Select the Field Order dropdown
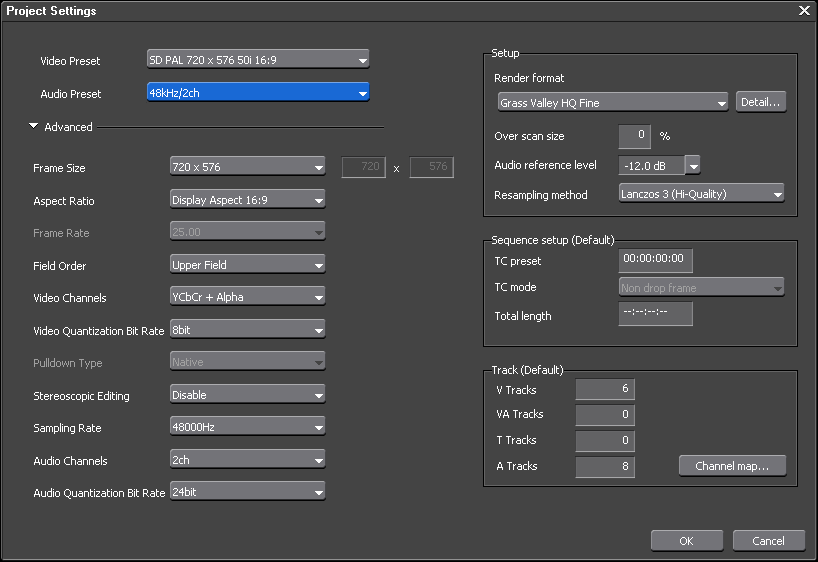The height and width of the screenshot is (562, 818). point(247,265)
